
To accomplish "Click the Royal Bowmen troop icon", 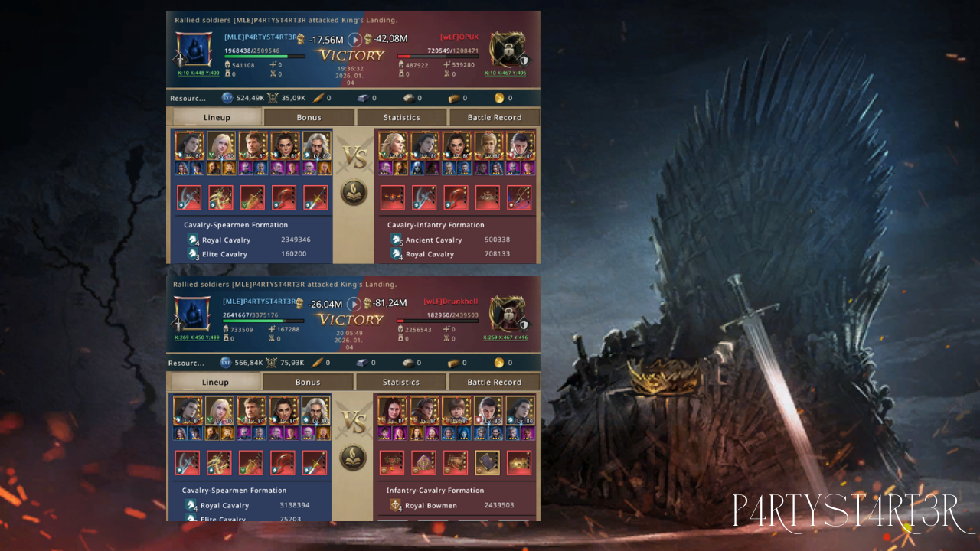I will click(396, 505).
